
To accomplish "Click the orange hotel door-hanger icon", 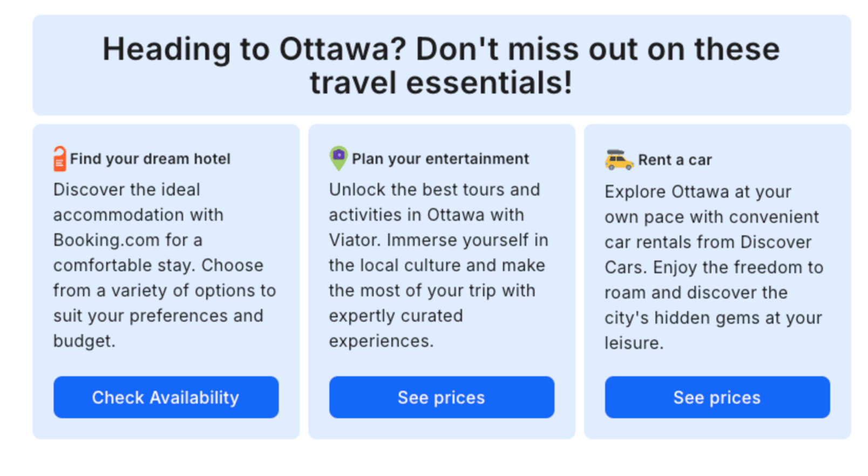I will point(60,159).
